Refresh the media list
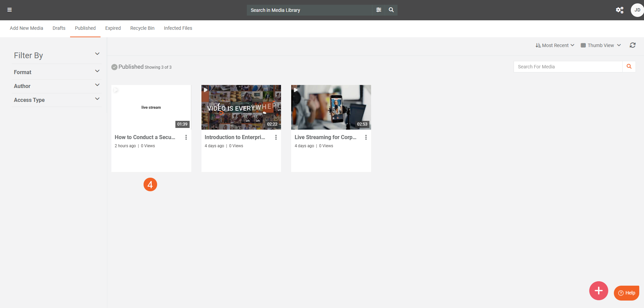 pyautogui.click(x=632, y=45)
